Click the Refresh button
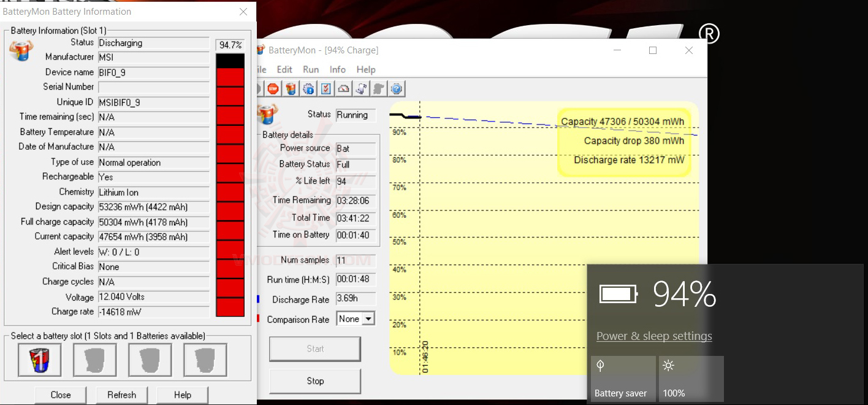868x405 pixels. (x=122, y=395)
